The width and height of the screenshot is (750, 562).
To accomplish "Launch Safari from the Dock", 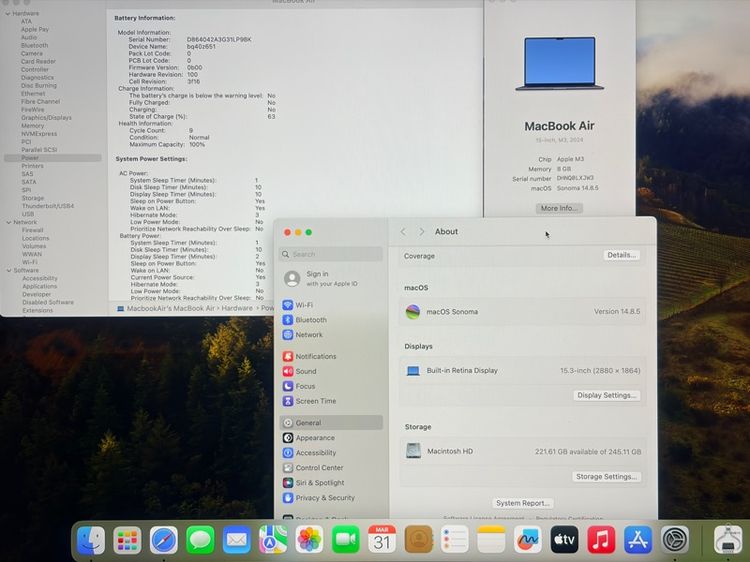I will [x=164, y=540].
